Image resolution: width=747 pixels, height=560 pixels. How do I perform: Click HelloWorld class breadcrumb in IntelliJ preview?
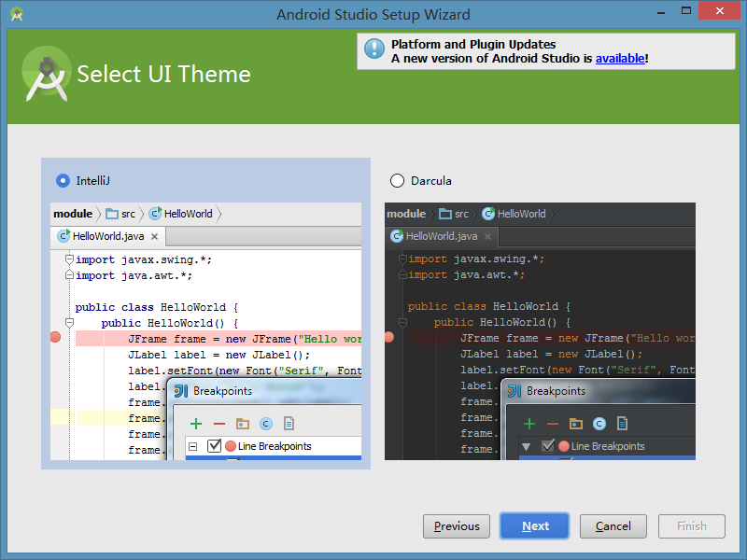[x=180, y=214]
